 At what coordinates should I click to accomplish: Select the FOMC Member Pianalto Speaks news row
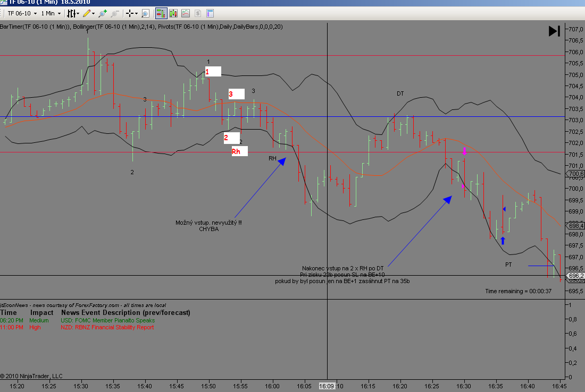pyautogui.click(x=108, y=320)
